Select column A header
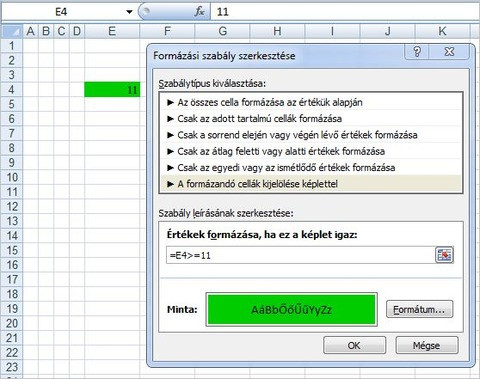 coord(30,31)
